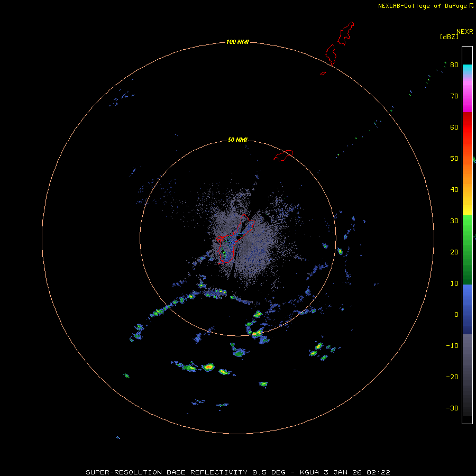Click the 10 value on the dBZ scale
The image size is (476, 476).
point(454,283)
